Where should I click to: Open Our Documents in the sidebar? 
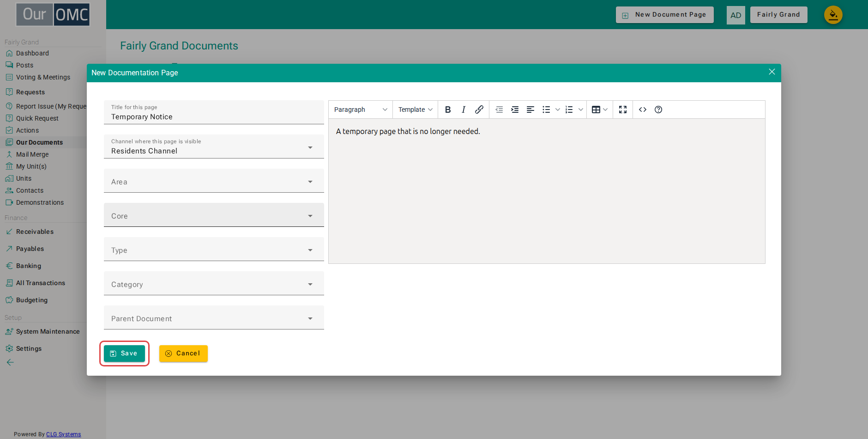point(39,142)
